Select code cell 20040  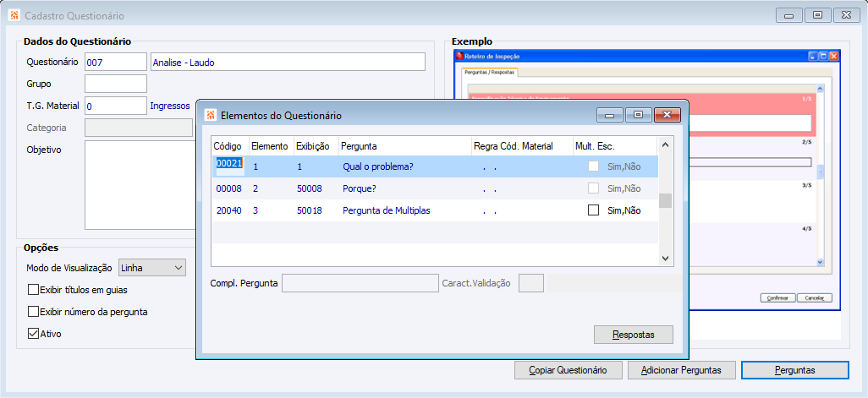coord(229,210)
